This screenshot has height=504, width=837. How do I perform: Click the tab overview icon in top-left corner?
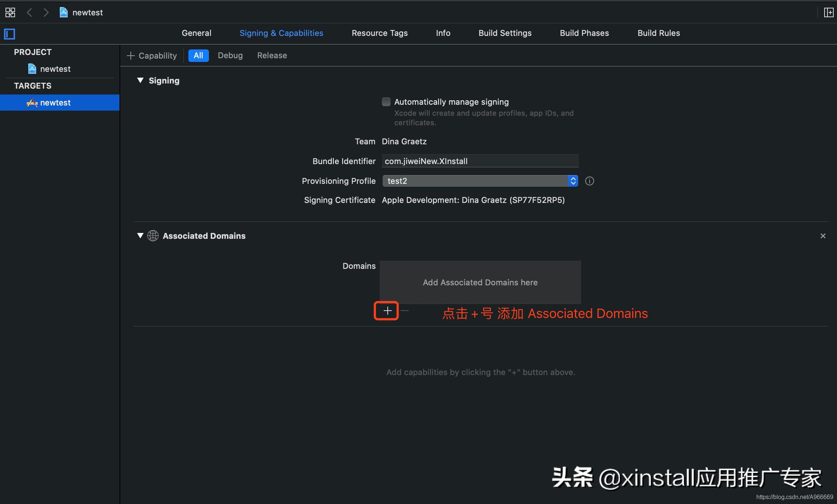10,12
